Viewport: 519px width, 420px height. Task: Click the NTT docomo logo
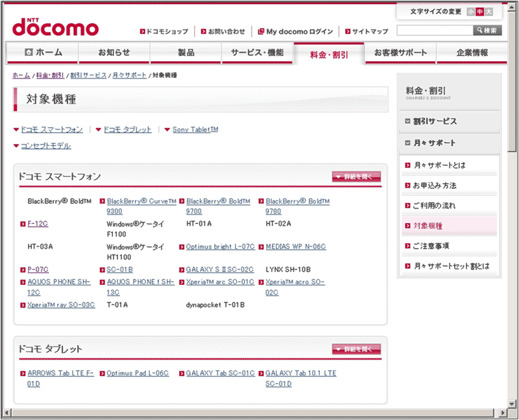click(56, 27)
